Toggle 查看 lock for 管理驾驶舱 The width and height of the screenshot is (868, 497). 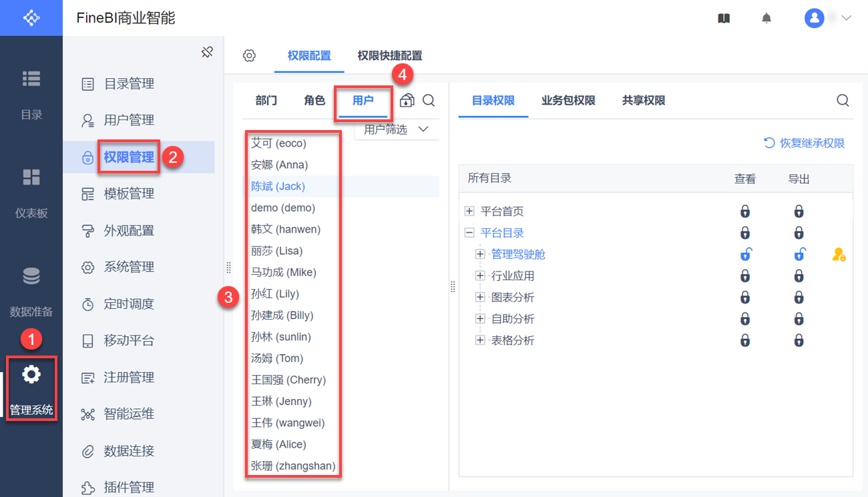click(x=745, y=254)
